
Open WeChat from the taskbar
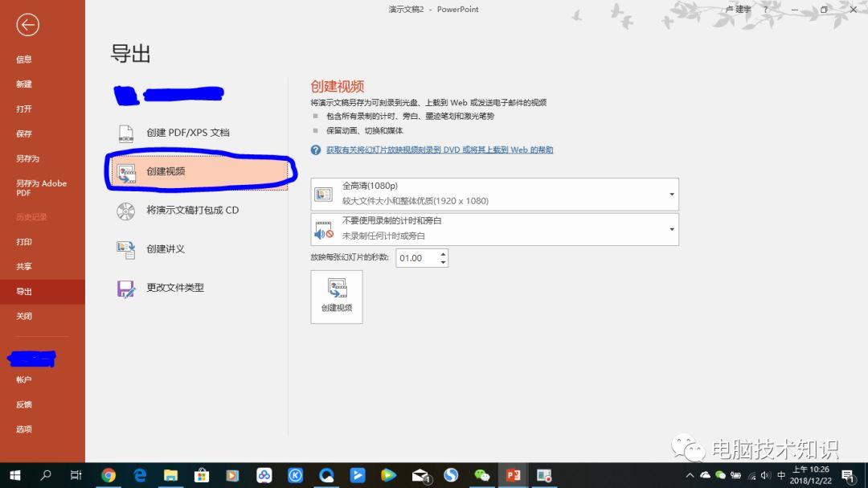point(482,475)
